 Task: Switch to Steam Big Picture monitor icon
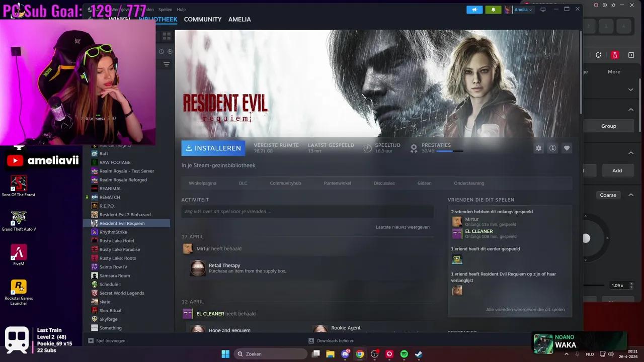pos(543,10)
